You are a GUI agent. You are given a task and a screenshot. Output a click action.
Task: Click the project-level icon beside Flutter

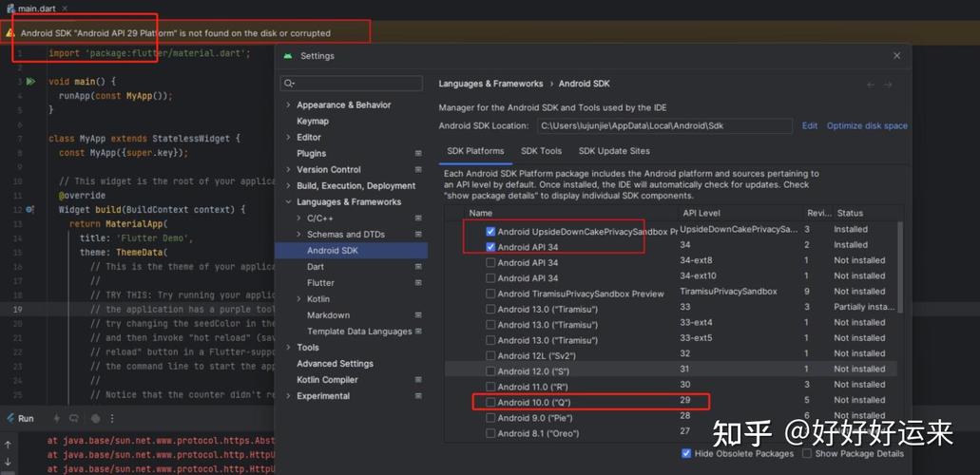(418, 283)
